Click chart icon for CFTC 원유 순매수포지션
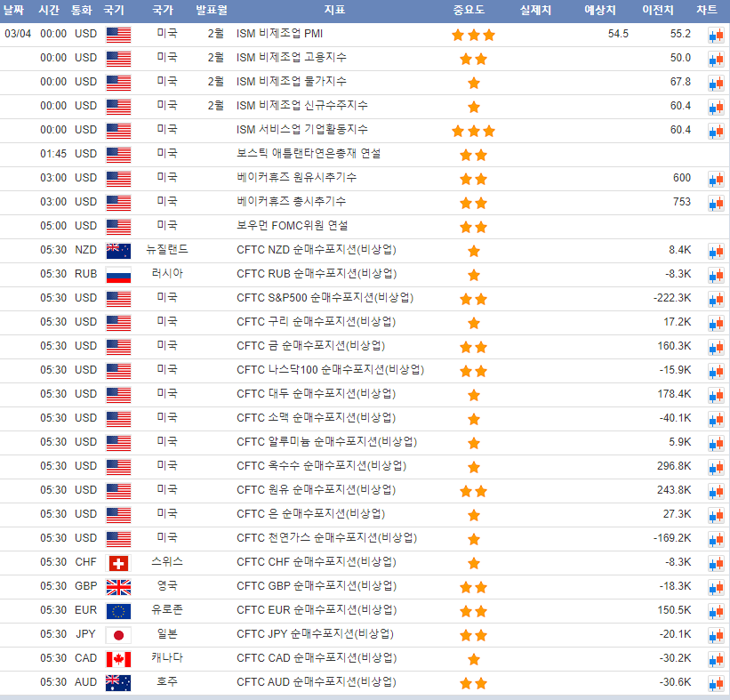Viewport: 730px width, 700px height. point(715,491)
